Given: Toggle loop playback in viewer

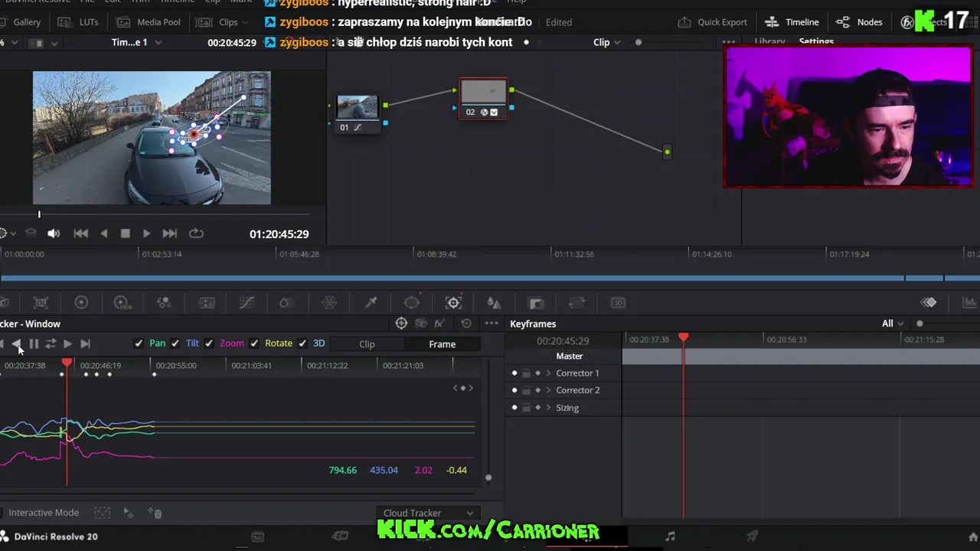Looking at the screenshot, I should click(196, 233).
